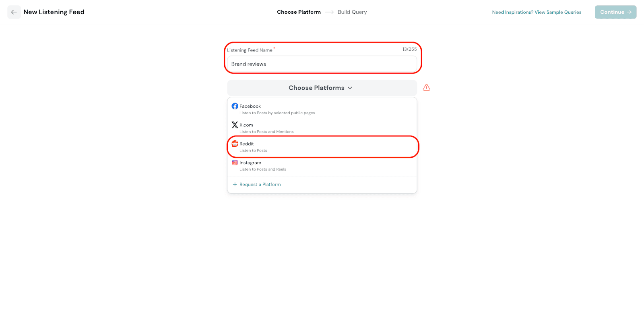644x321 pixels.
Task: Click the back arrow icon
Action: 14,12
